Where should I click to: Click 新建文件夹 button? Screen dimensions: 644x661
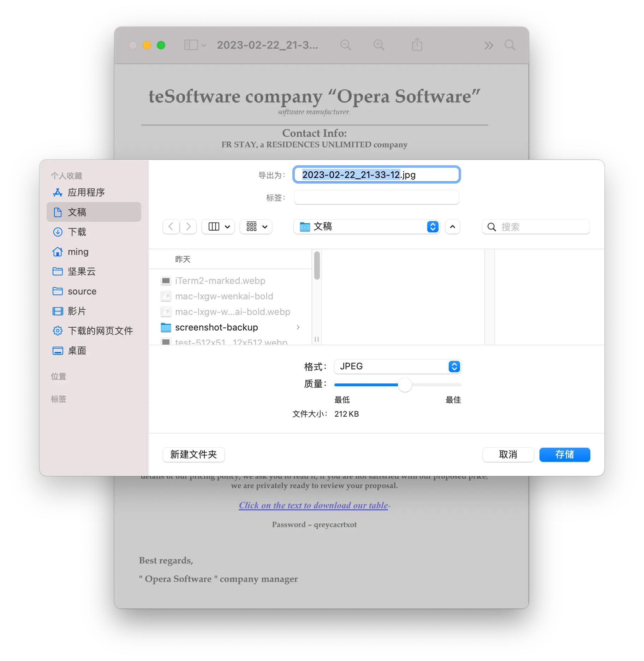click(x=193, y=455)
